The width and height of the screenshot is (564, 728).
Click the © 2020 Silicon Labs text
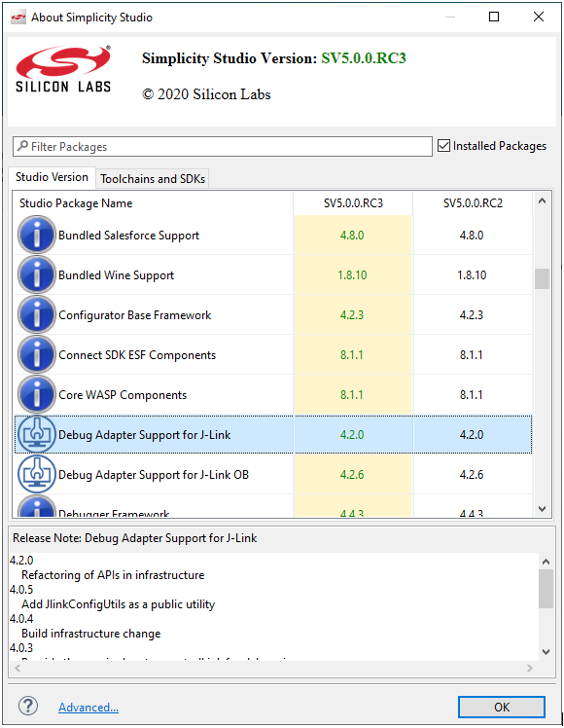[206, 94]
